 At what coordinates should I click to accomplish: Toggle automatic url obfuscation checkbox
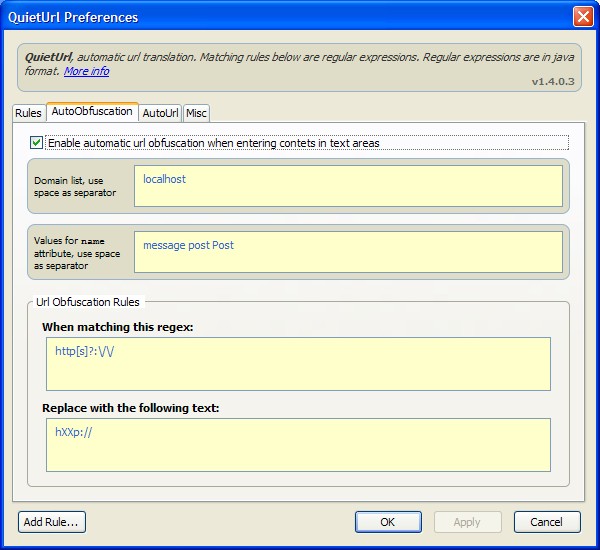click(36, 143)
